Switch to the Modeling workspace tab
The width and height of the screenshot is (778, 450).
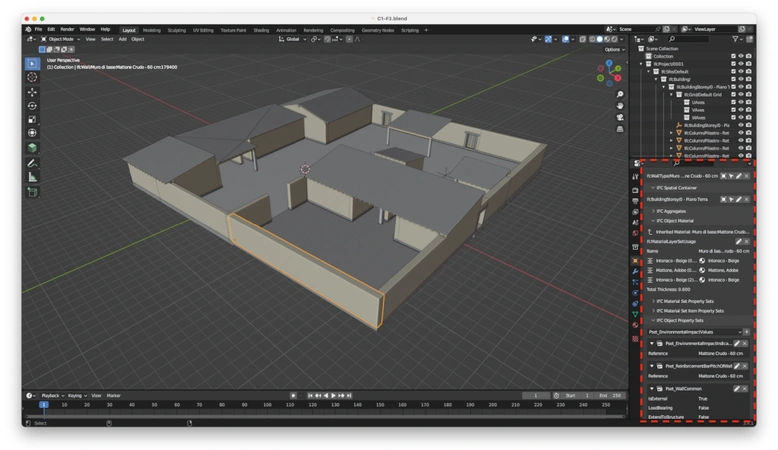(x=152, y=30)
